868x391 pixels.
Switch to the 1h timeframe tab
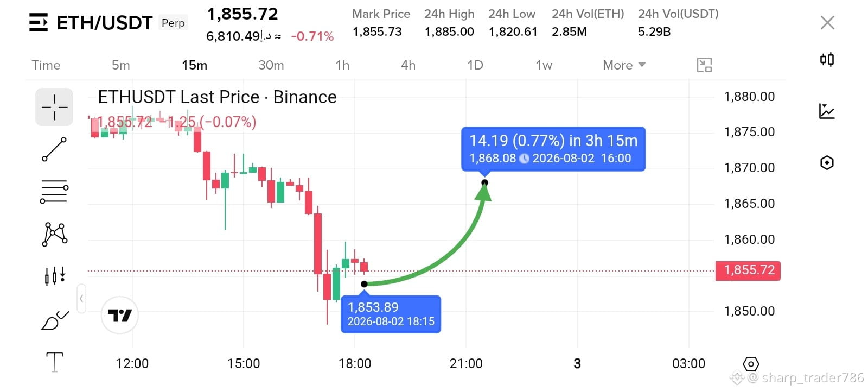click(342, 65)
